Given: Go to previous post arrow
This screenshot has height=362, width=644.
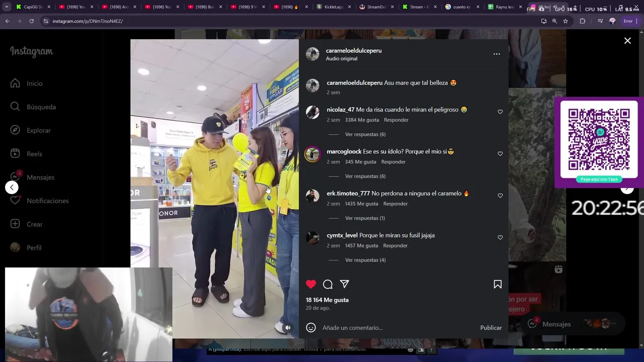Looking at the screenshot, I should [x=12, y=187].
